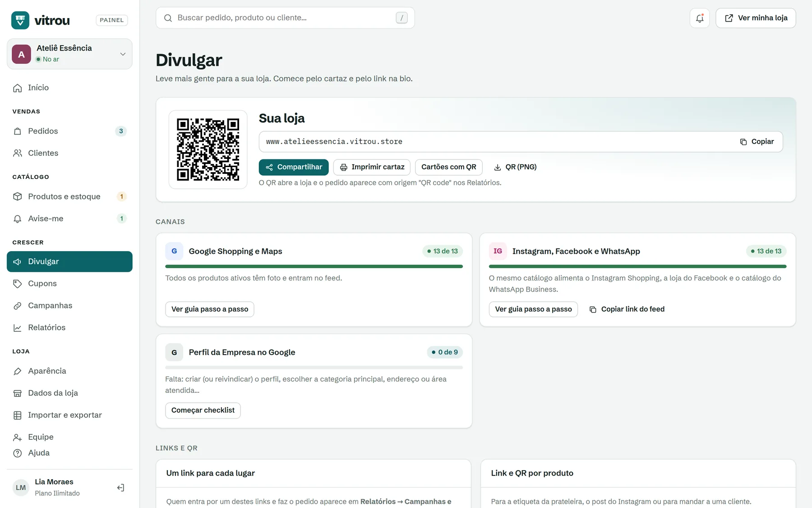Viewport: 812px width, 508px height.
Task: Open Relatórios page
Action: pyautogui.click(x=69, y=328)
